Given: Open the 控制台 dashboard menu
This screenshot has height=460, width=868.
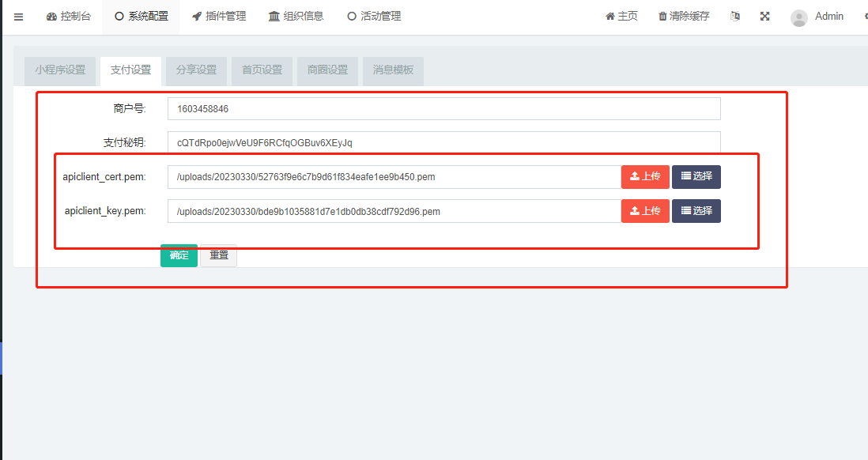Looking at the screenshot, I should tap(69, 17).
